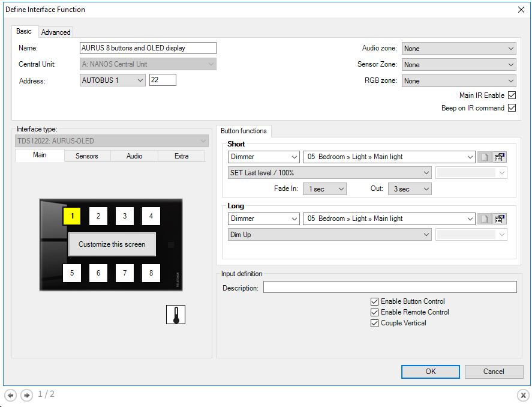The width and height of the screenshot is (532, 407).
Task: Go to next image with right arrow
Action: tap(26, 395)
